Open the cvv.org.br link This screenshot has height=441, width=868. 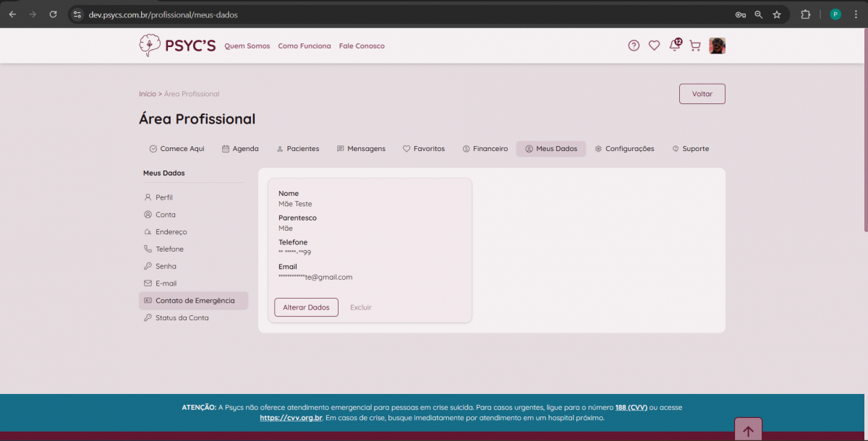(x=291, y=418)
